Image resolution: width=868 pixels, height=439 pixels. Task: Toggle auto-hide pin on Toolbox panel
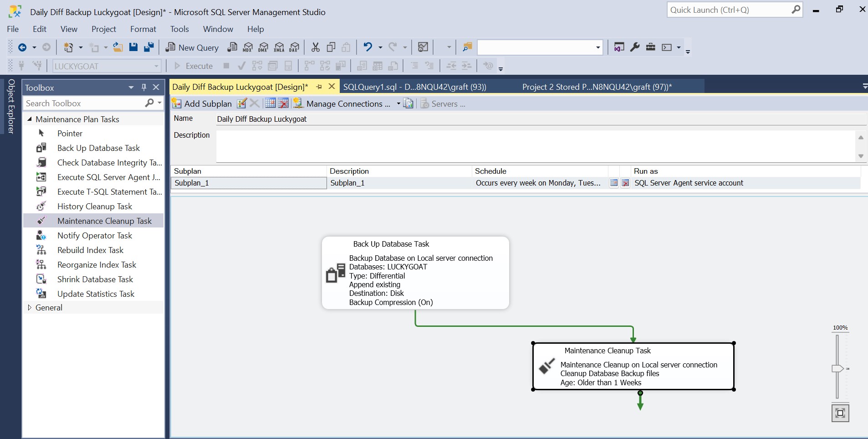click(x=144, y=87)
